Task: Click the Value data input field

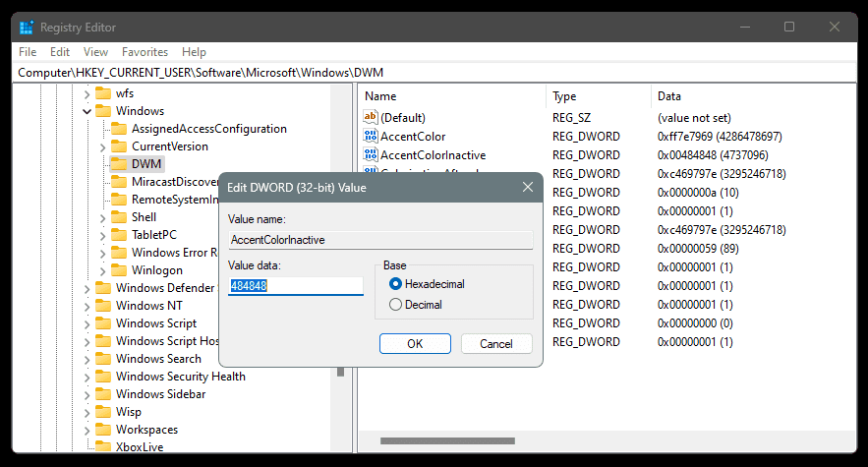Action: coord(296,286)
